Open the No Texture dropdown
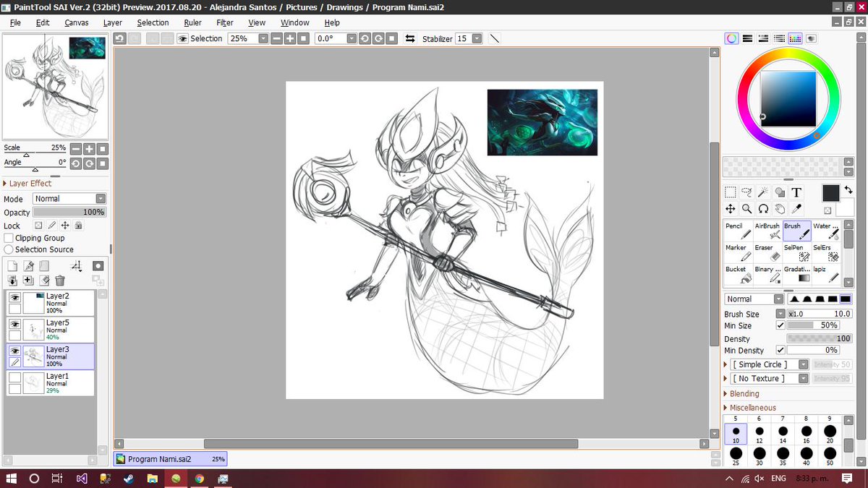868x488 pixels. [x=770, y=378]
